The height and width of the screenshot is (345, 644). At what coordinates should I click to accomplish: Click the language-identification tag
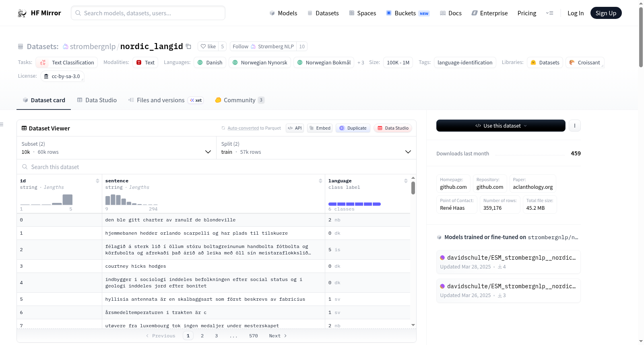[465, 62]
